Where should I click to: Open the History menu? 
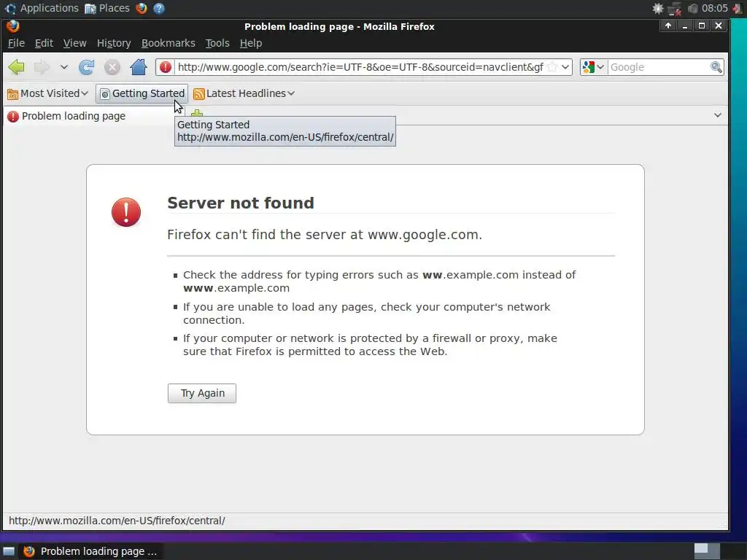point(114,43)
